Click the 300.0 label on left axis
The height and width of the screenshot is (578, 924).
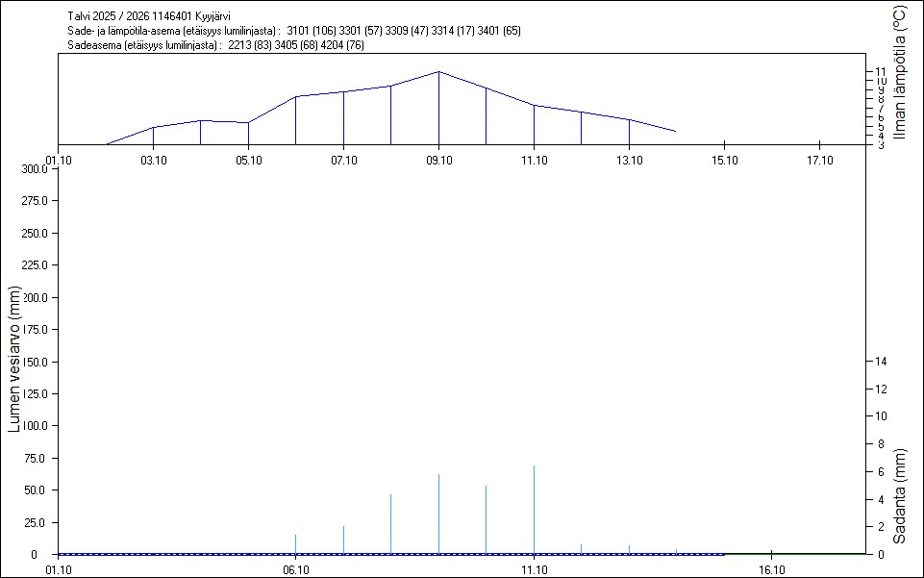[35, 169]
